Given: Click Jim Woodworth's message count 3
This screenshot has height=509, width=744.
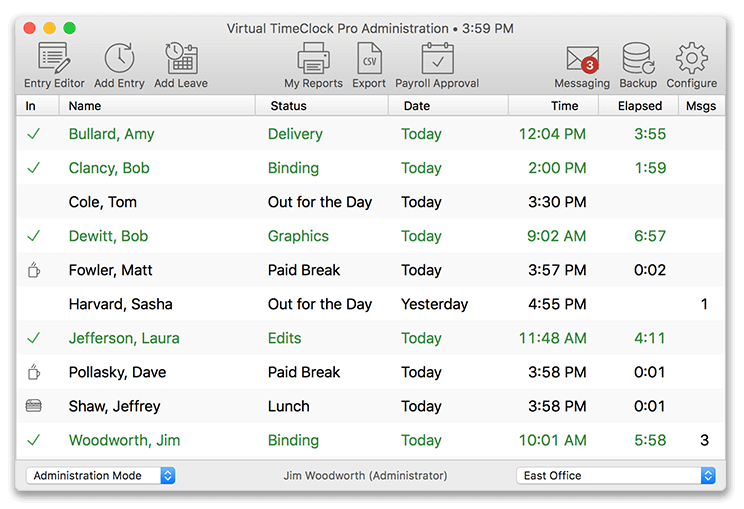Looking at the screenshot, I should tap(705, 440).
